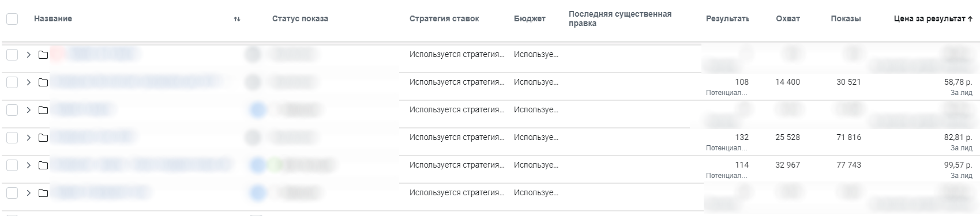Click the sort arrows icon beside Название
Screen dimensions: 980x216
pos(237,19)
